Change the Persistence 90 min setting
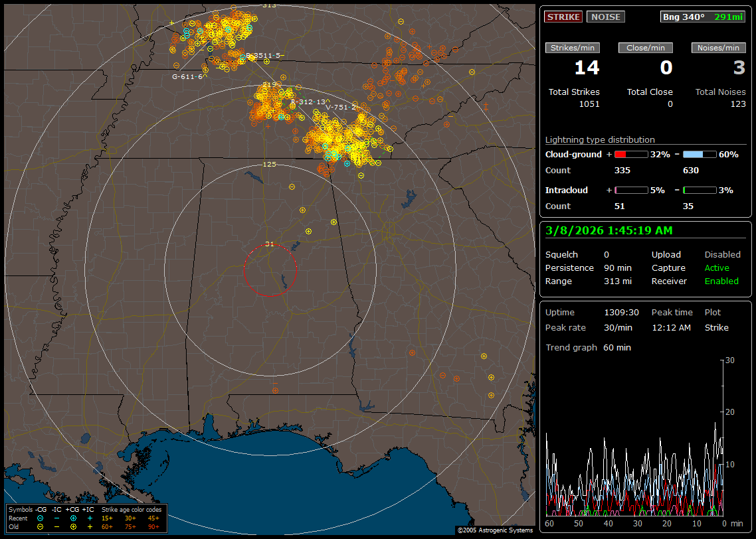Viewport: 756px width, 539px height. click(617, 268)
